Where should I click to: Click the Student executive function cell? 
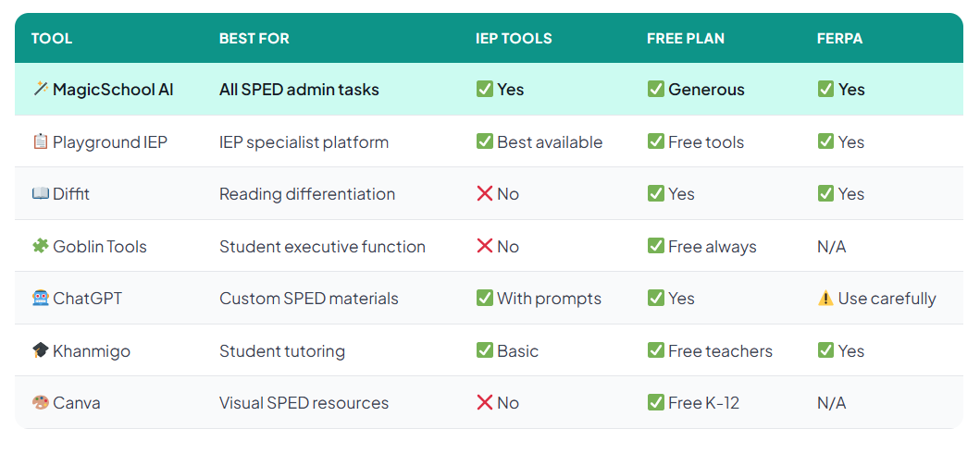[x=322, y=247]
